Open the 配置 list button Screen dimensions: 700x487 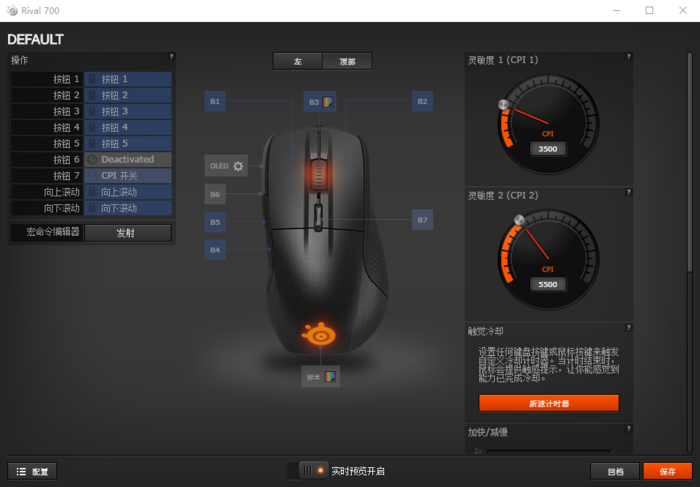pyautogui.click(x=32, y=471)
